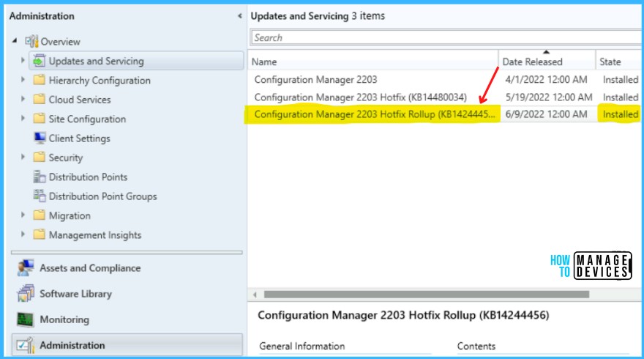Click the Distribution Points server icon

click(40, 177)
